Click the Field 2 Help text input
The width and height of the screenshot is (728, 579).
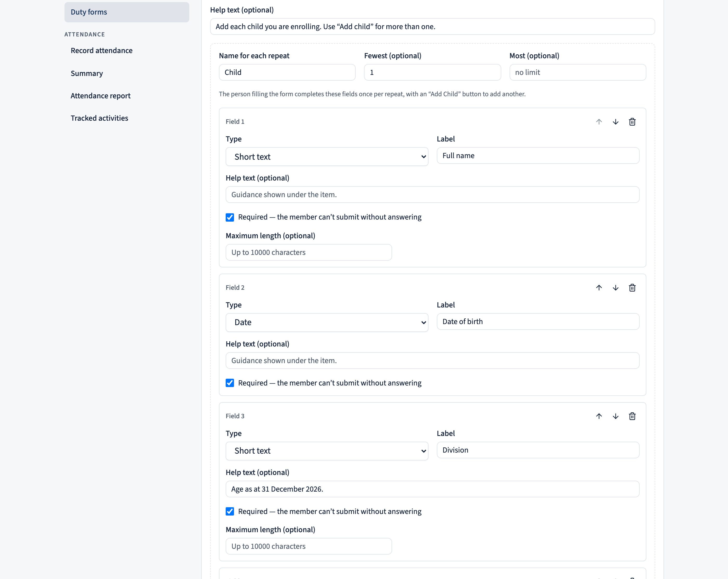coord(432,361)
